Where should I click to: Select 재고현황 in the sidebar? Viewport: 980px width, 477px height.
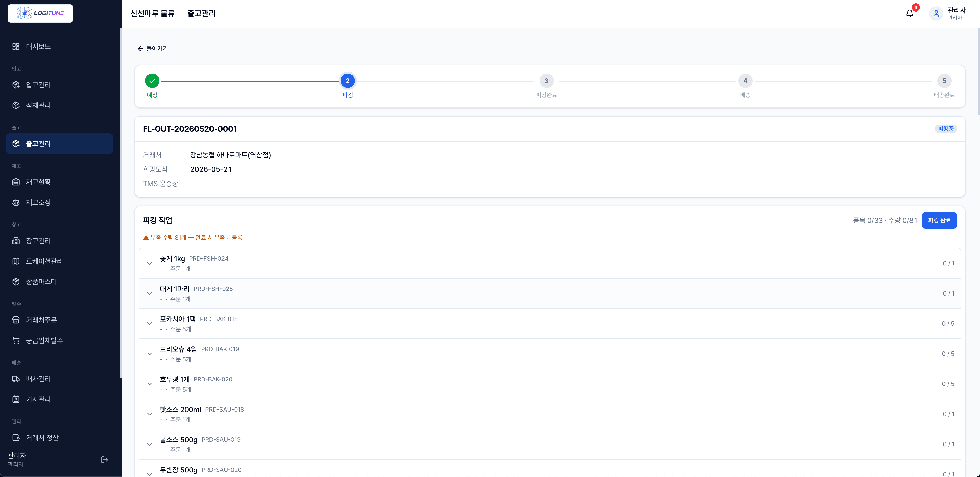(59, 182)
